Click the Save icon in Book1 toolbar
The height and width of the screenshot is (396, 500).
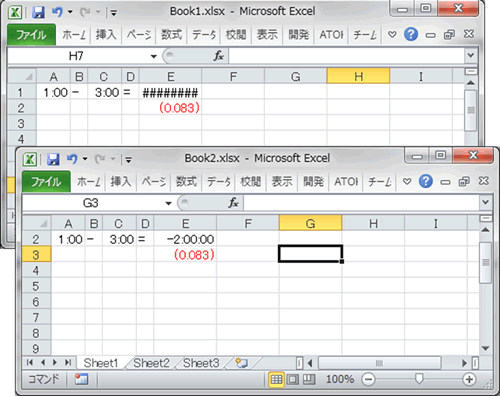38,12
